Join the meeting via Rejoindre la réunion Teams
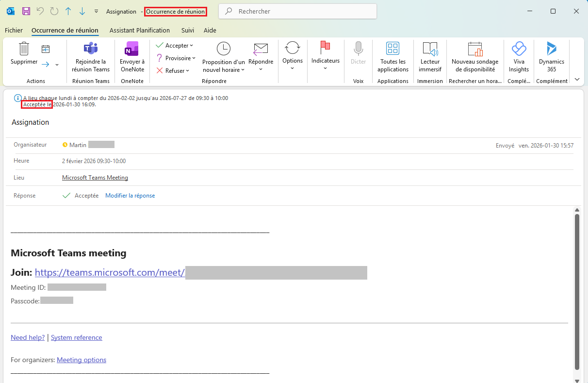Image resolution: width=588 pixels, height=383 pixels. [x=91, y=57]
